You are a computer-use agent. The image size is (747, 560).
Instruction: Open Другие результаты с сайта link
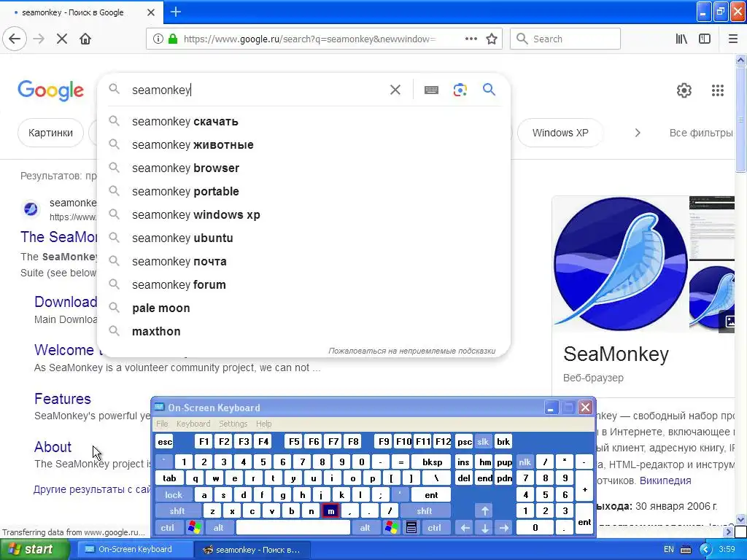pyautogui.click(x=92, y=489)
